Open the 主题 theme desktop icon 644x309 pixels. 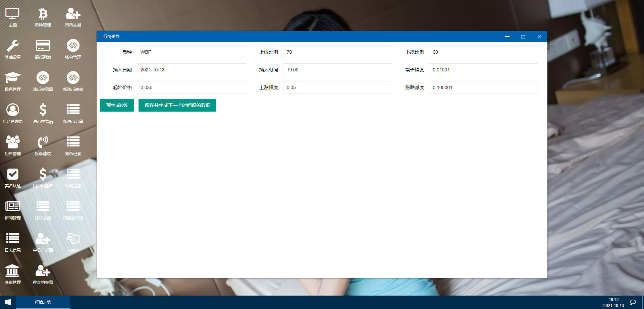(x=12, y=17)
